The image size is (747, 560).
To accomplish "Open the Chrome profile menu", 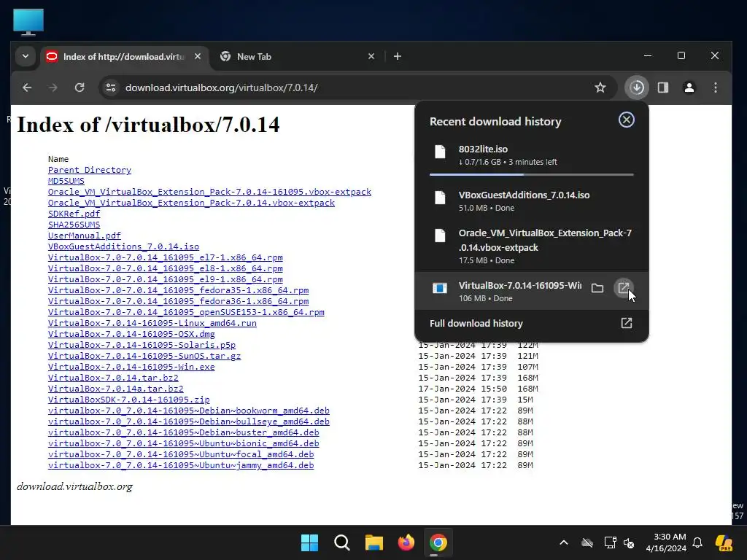I will (x=689, y=87).
